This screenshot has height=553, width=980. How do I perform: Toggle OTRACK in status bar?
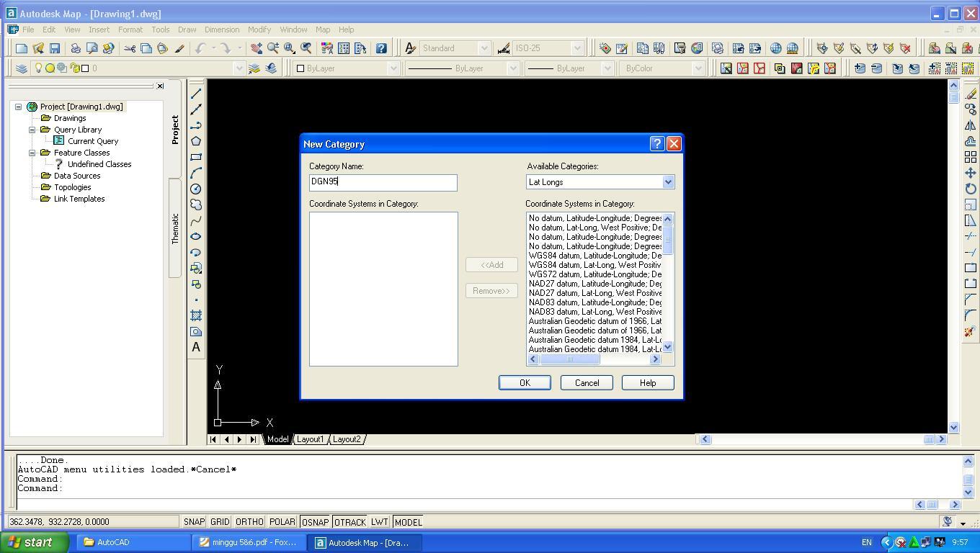coord(350,522)
